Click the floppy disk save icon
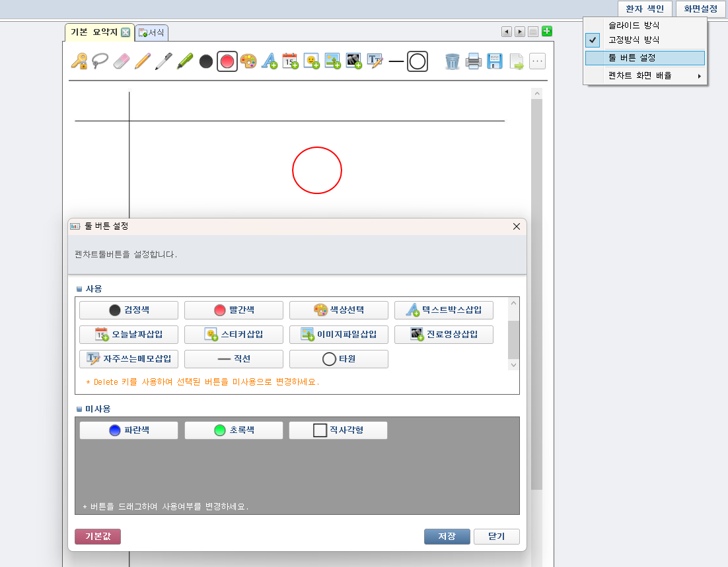 tap(494, 61)
